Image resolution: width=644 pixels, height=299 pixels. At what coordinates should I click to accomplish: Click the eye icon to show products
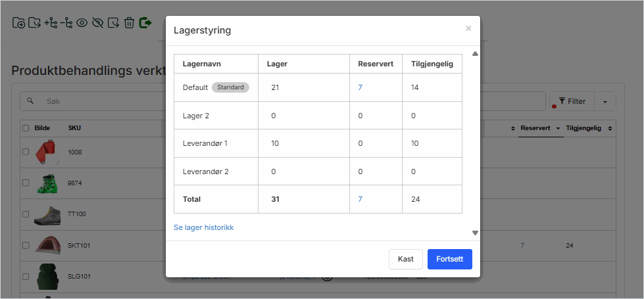pos(82,22)
